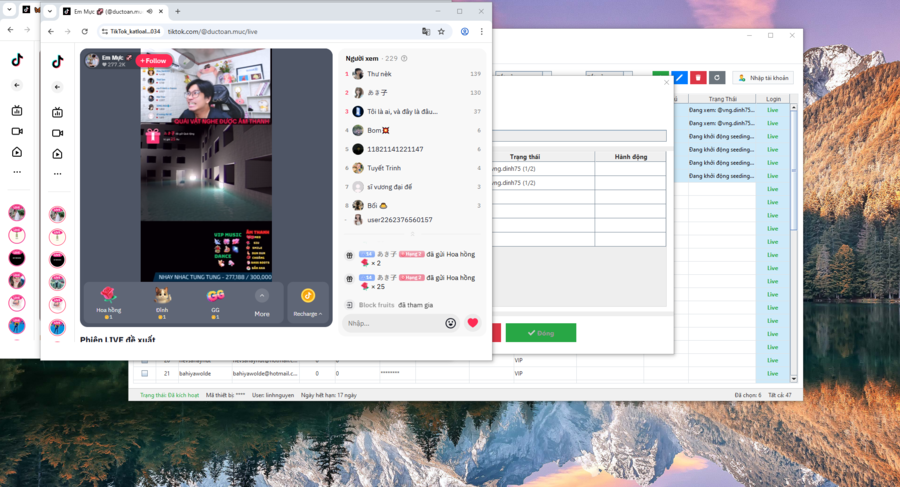Select viewer Tuyết Trinh
Viewport: 900px width, 487px height.
(413, 168)
